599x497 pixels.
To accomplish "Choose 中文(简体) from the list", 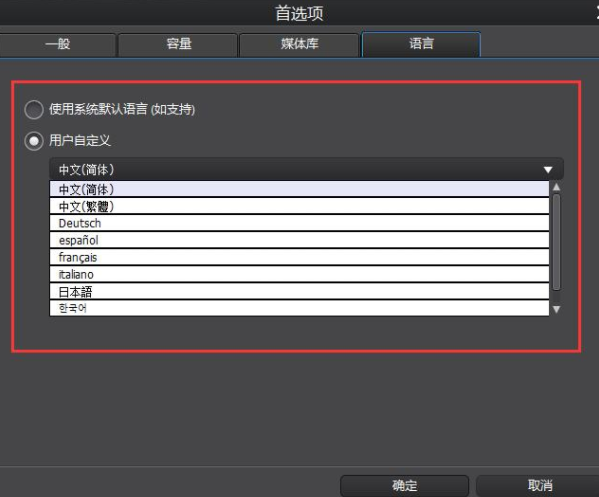I will [x=299, y=189].
